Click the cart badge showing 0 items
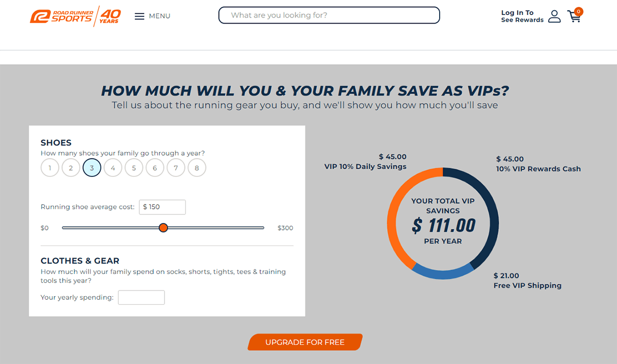Screen dimensions: 617x364 [x=578, y=10]
